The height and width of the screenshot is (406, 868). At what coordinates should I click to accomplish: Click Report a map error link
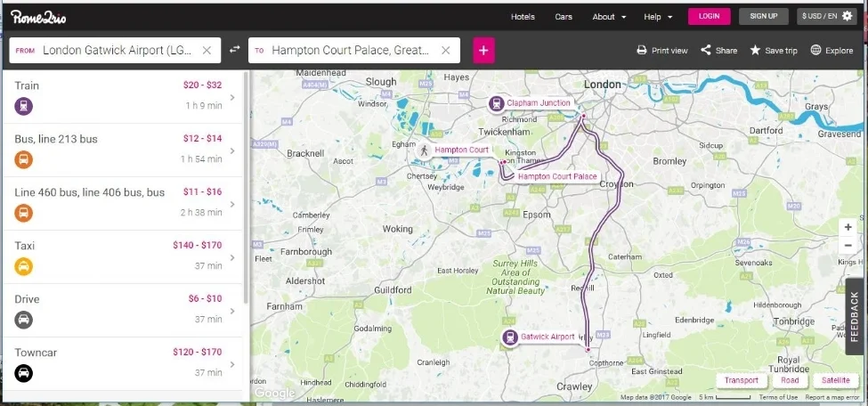click(x=832, y=397)
